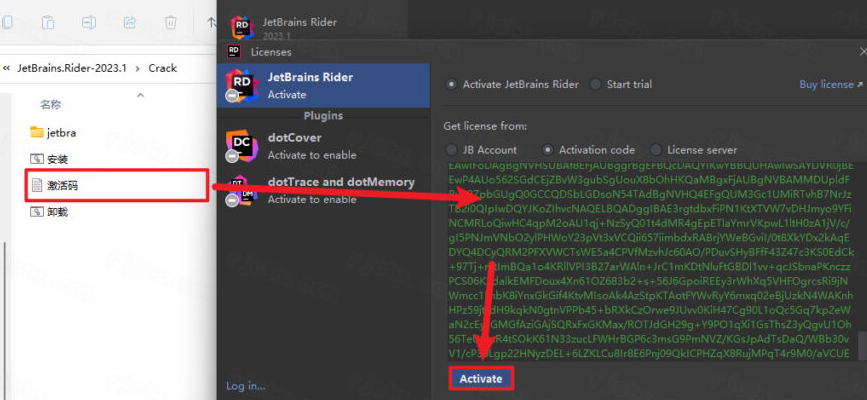The image size is (867, 400).
Task: Click the Activate button
Action: [x=481, y=378]
